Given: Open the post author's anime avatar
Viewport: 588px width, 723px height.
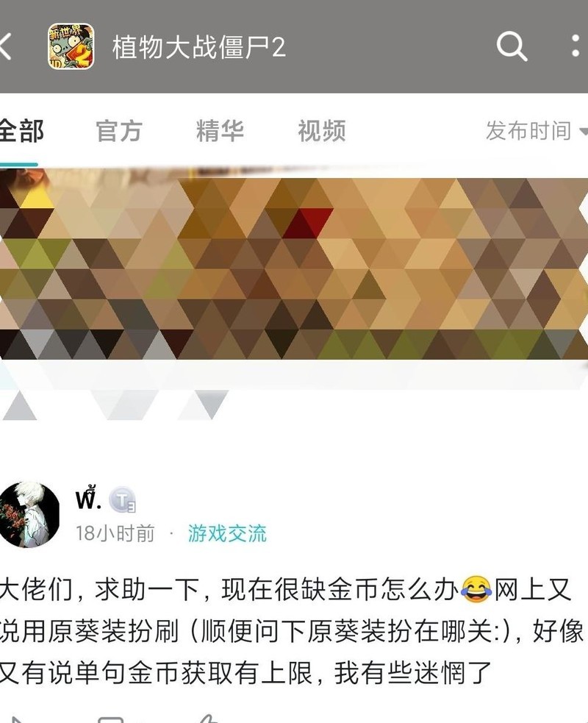Looking at the screenshot, I should click(29, 515).
